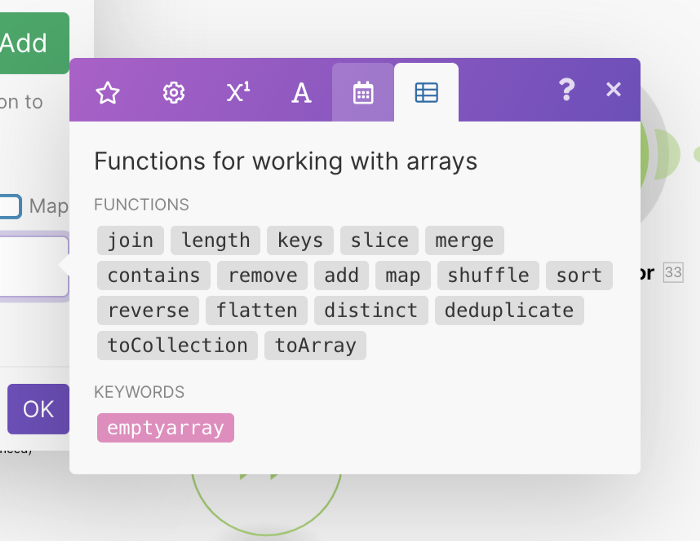
Task: Insert the slice function
Action: [379, 241]
